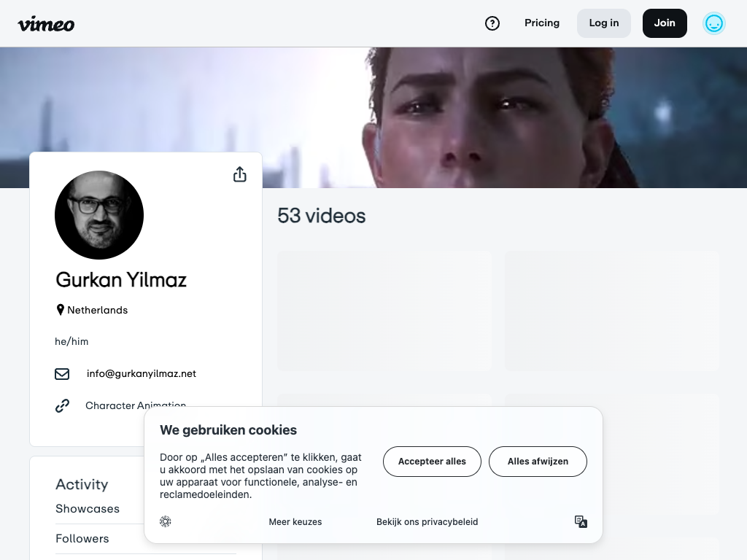Click the info@gurkanyilmaz.net email address
Viewport: 747px width, 560px height.
142,374
